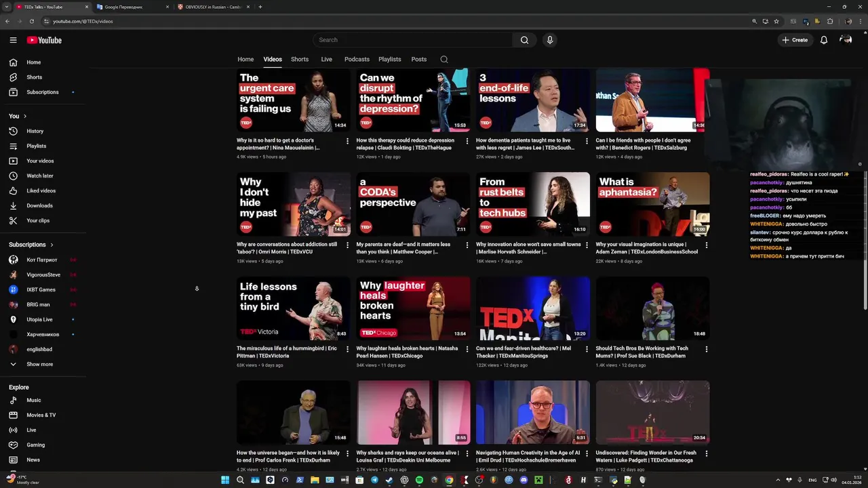Click the browser reload button

click(x=31, y=21)
